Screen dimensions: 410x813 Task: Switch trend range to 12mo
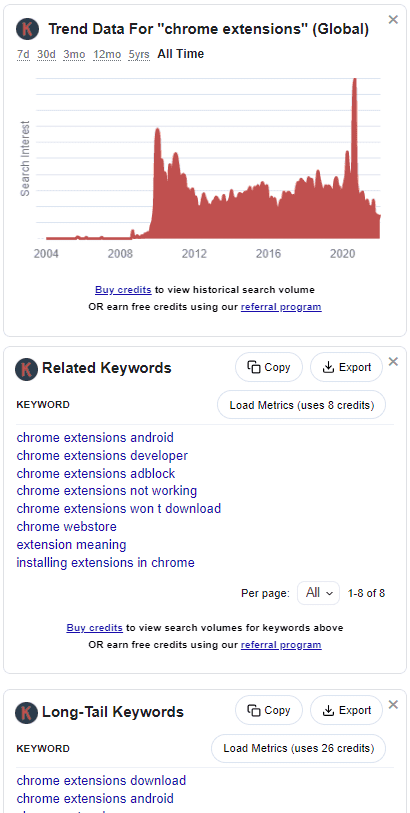[107, 54]
